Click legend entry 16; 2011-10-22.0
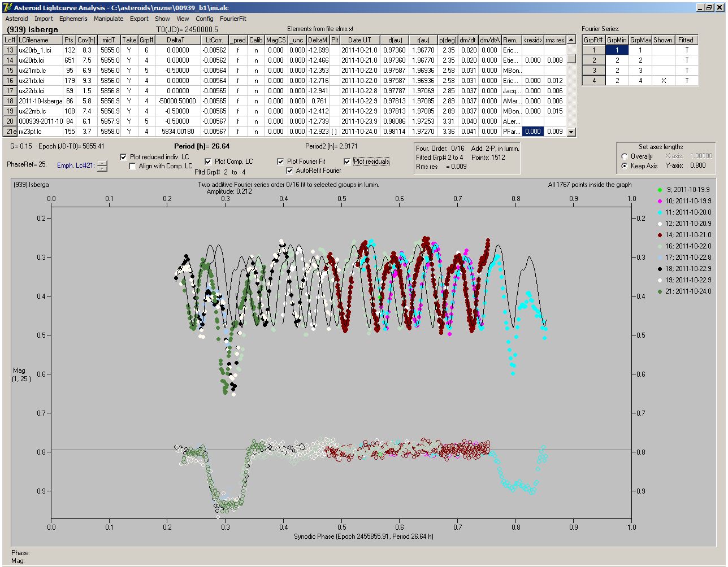728x567 pixels. (688, 246)
